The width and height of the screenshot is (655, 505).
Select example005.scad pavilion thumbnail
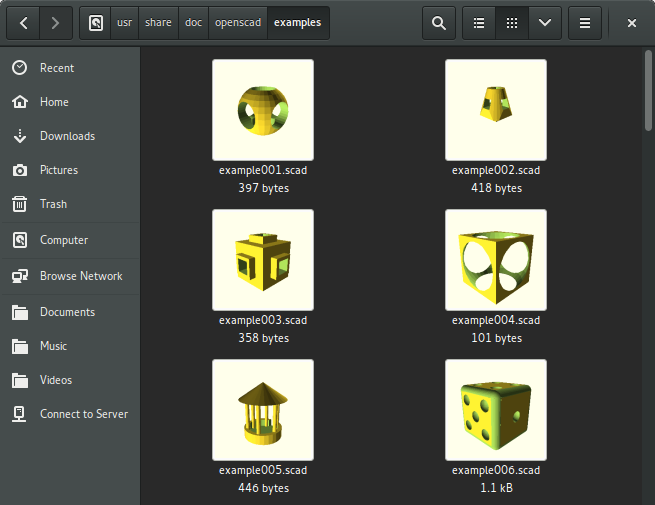[263, 410]
